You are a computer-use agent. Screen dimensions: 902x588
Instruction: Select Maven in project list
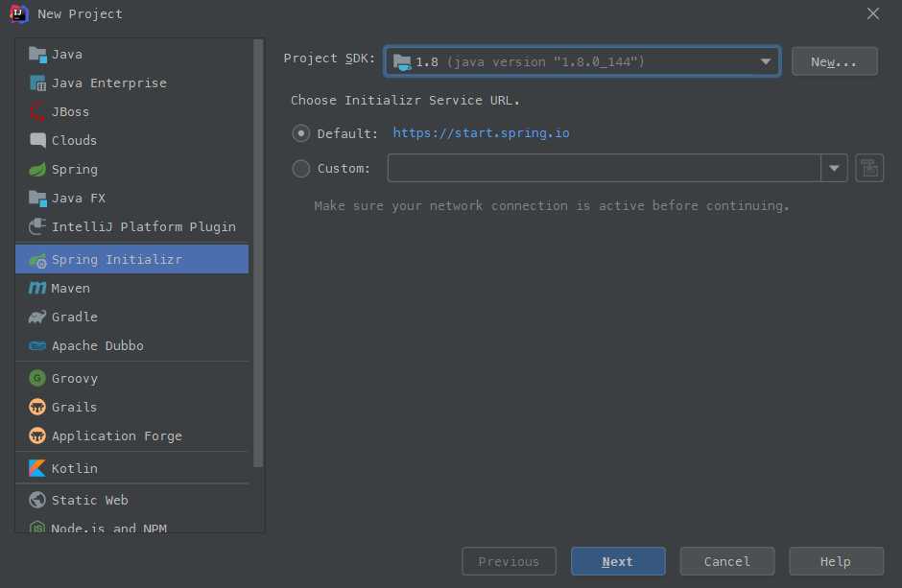pyautogui.click(x=132, y=288)
